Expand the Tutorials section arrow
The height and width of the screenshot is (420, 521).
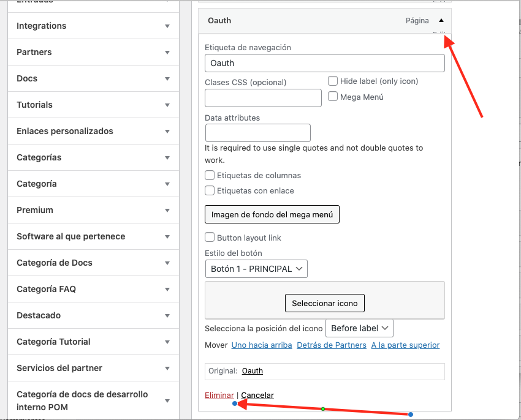(x=167, y=105)
